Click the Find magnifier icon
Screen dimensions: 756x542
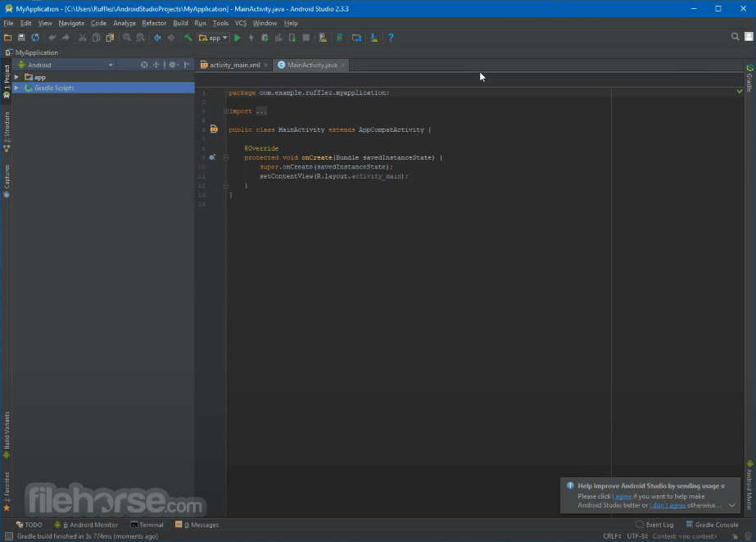point(127,38)
